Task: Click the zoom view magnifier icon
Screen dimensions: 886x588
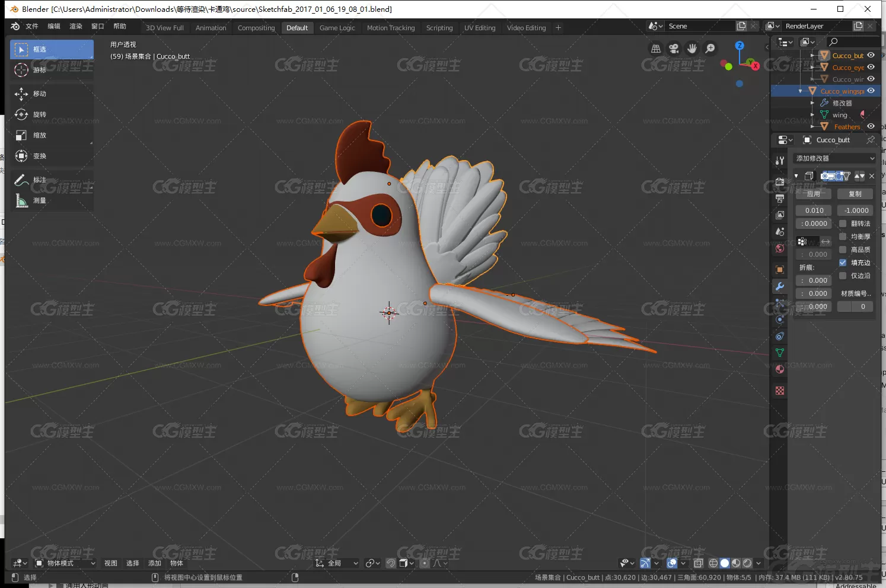Action: click(710, 49)
